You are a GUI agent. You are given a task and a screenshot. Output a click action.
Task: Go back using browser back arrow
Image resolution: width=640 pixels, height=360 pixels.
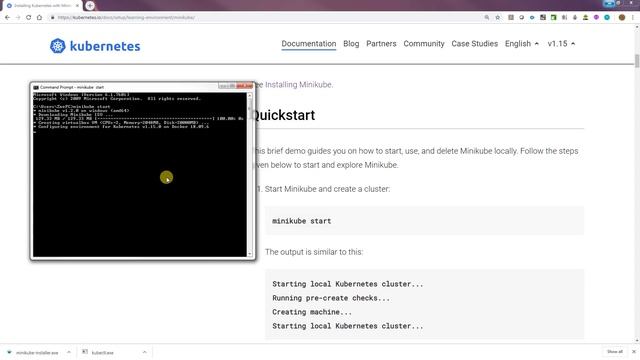click(7, 18)
